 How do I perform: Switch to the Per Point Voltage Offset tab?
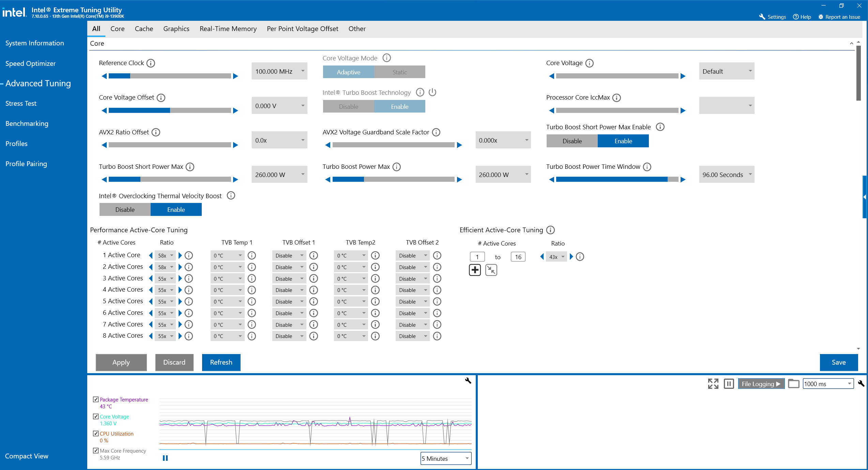click(x=303, y=28)
